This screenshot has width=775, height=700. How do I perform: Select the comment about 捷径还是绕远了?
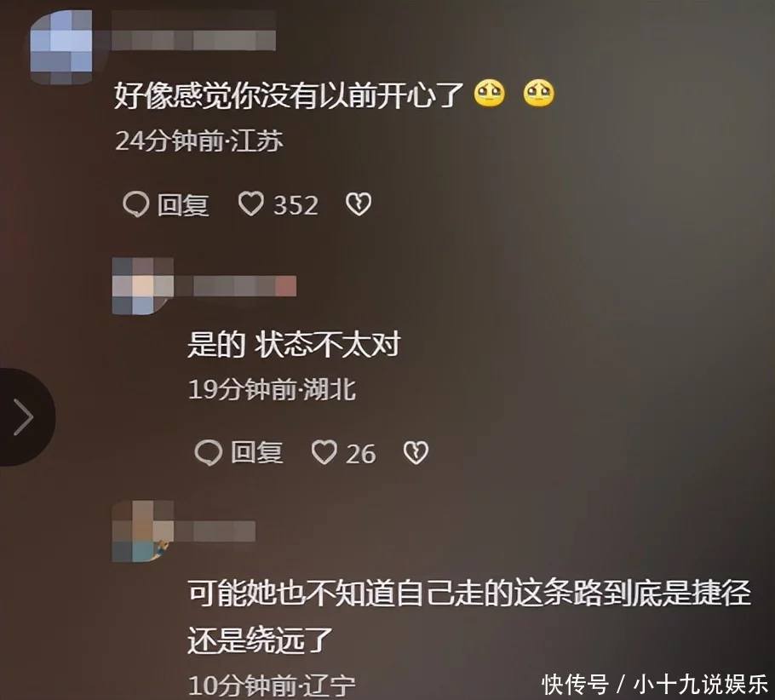(x=468, y=617)
